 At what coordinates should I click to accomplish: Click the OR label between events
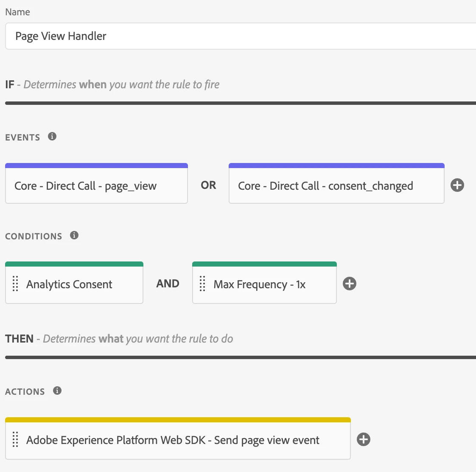click(208, 185)
